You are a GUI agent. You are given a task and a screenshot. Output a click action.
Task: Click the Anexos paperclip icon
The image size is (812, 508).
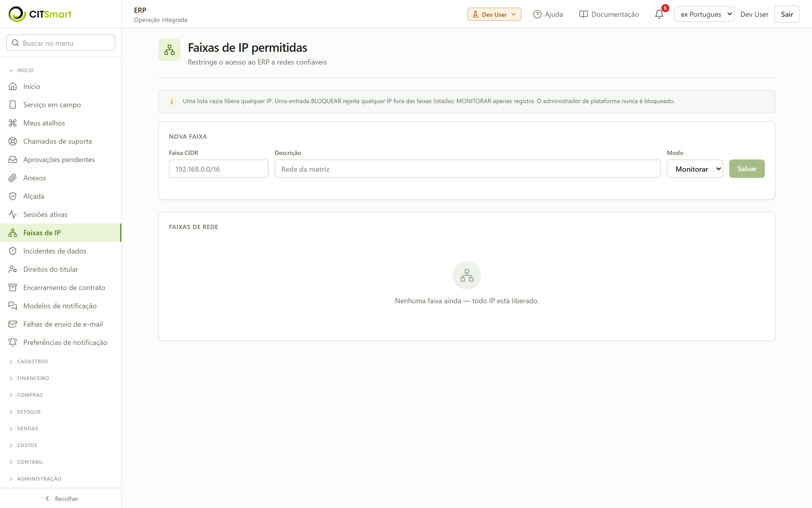(x=13, y=178)
